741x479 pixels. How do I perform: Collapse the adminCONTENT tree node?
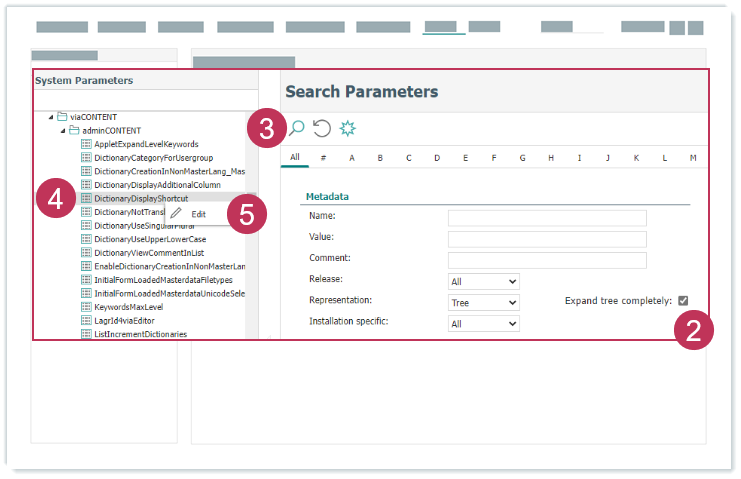click(x=62, y=131)
